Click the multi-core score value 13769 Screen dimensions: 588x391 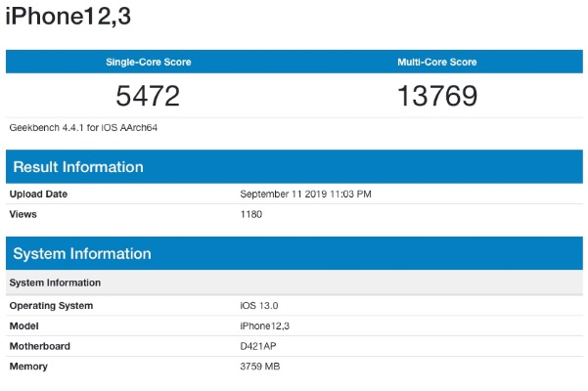pos(437,96)
